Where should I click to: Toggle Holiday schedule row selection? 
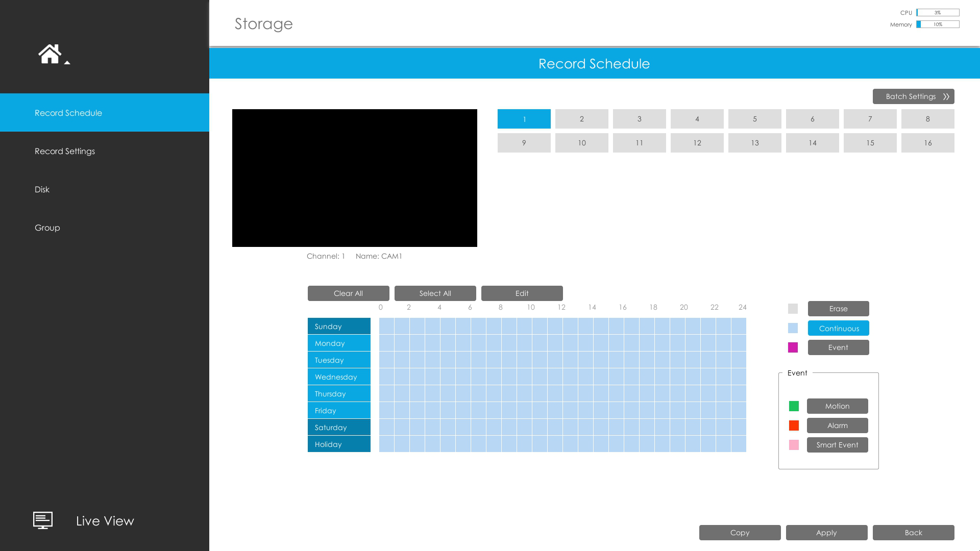click(338, 443)
